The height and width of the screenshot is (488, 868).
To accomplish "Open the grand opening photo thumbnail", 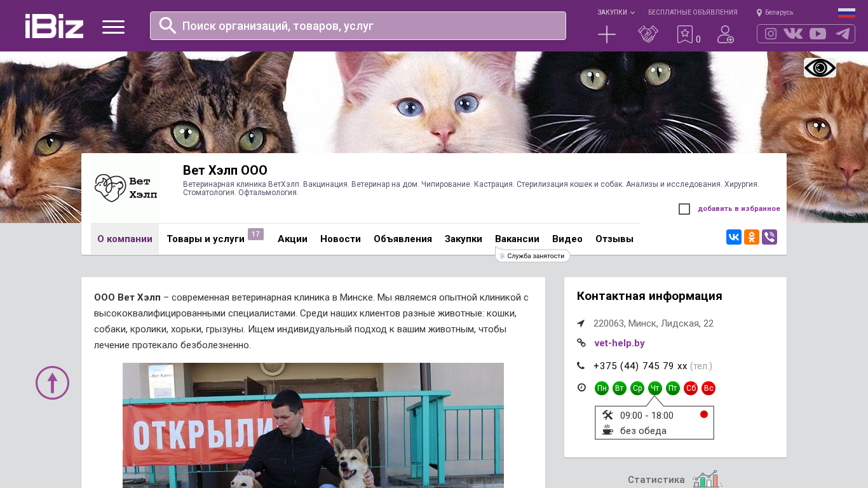I will [313, 425].
